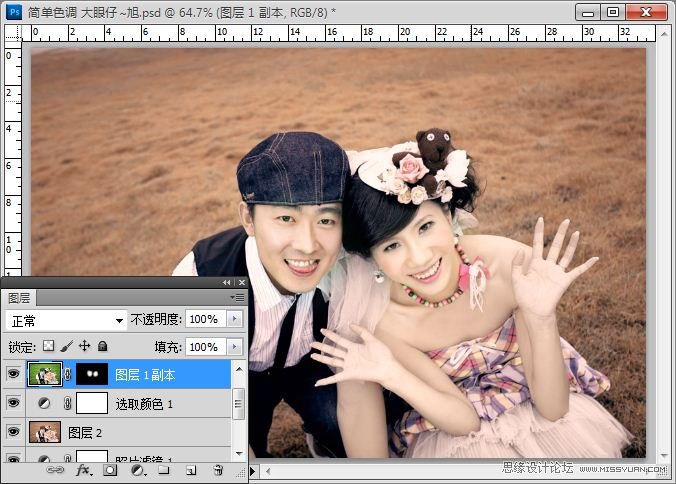The height and width of the screenshot is (484, 676).
Task: Hide the 图层 1 副本 layer
Action: [13, 374]
